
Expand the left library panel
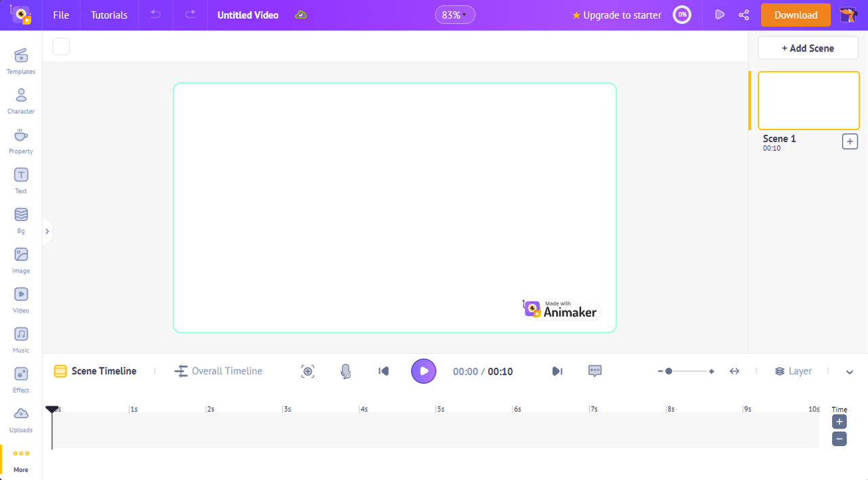click(47, 231)
